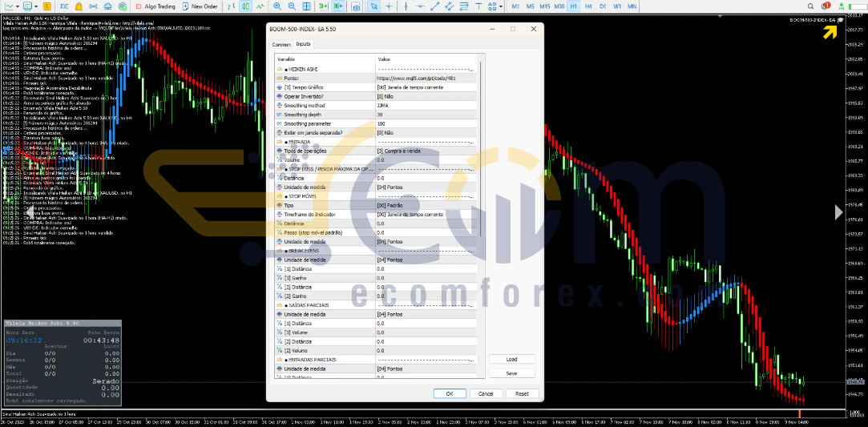Open the chart templates icon
The width and height of the screenshot is (868, 427).
(x=28, y=6)
